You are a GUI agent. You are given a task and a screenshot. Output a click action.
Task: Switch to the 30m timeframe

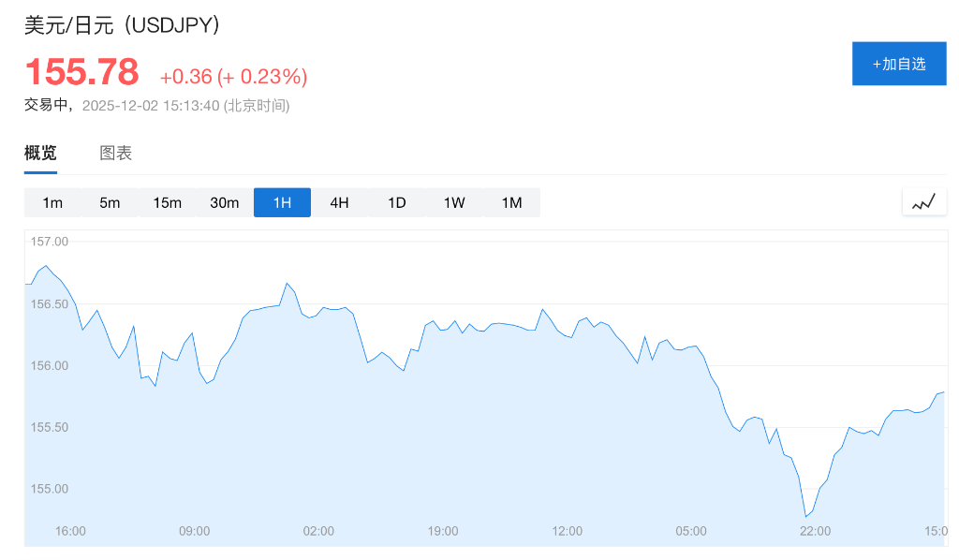pyautogui.click(x=225, y=201)
